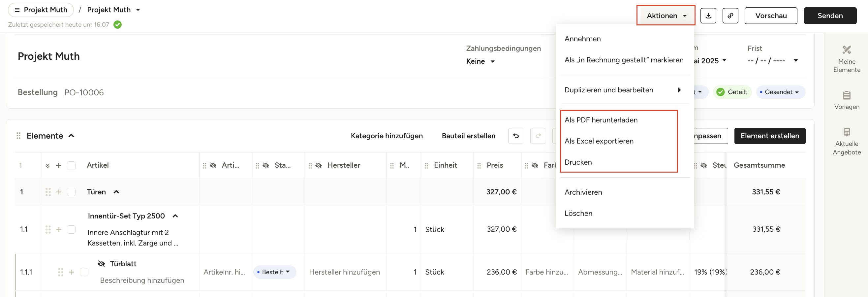Open Meine Elemente sidebar panel

click(846, 59)
